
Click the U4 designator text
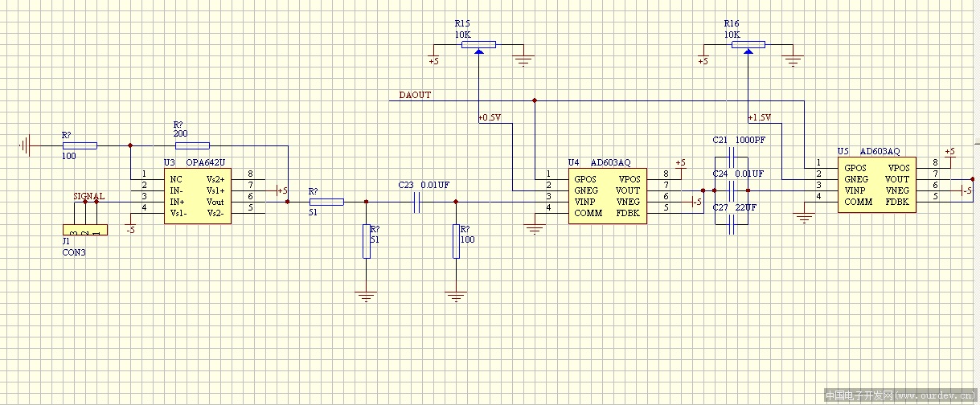click(x=573, y=162)
